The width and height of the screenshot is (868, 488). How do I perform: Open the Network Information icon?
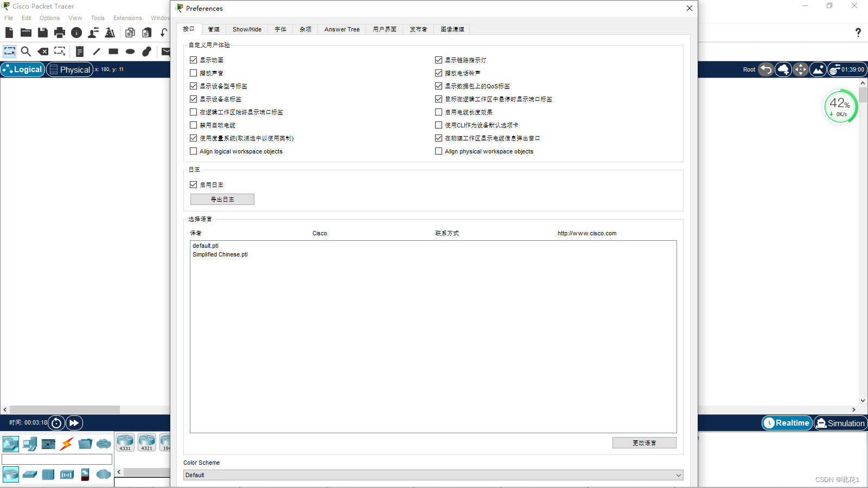(76, 33)
